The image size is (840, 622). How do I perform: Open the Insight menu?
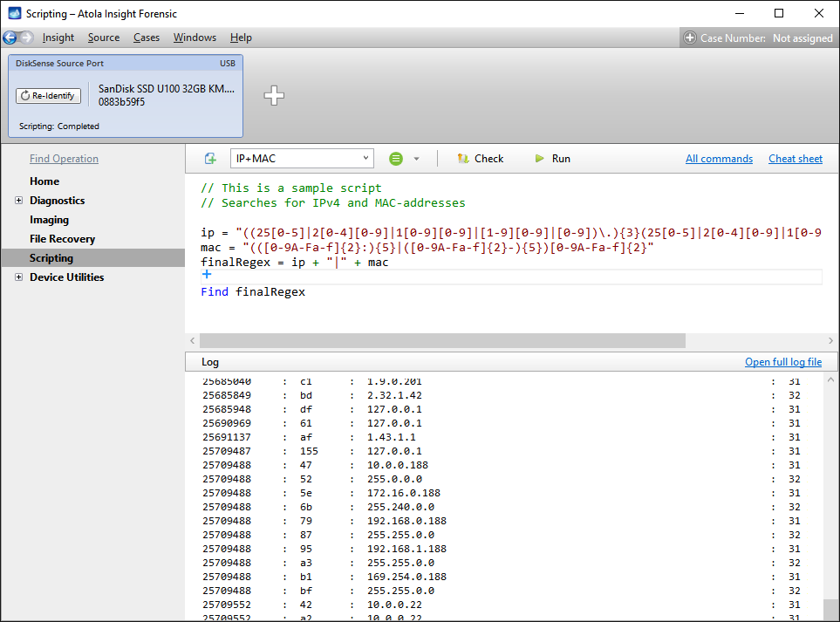coord(58,38)
